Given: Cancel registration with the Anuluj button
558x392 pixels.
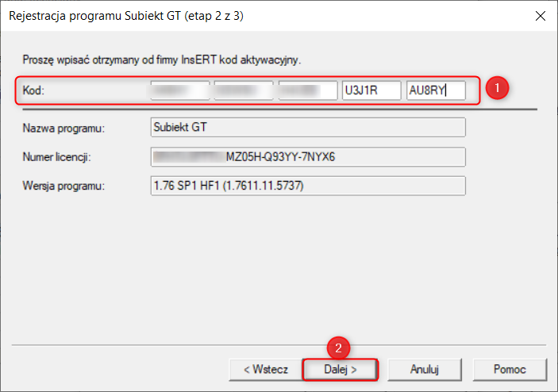Looking at the screenshot, I should click(424, 370).
